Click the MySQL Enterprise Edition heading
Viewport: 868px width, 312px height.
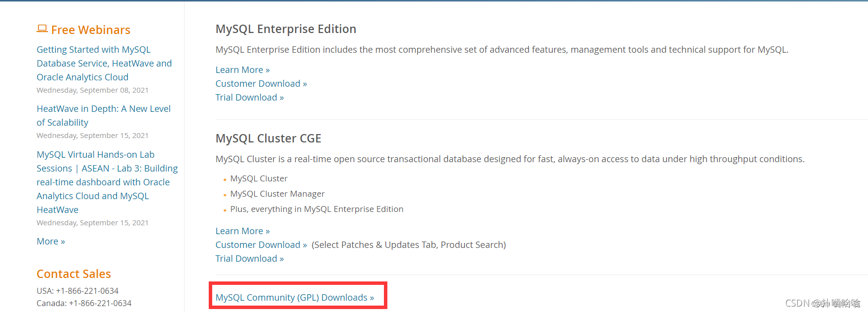[x=286, y=29]
